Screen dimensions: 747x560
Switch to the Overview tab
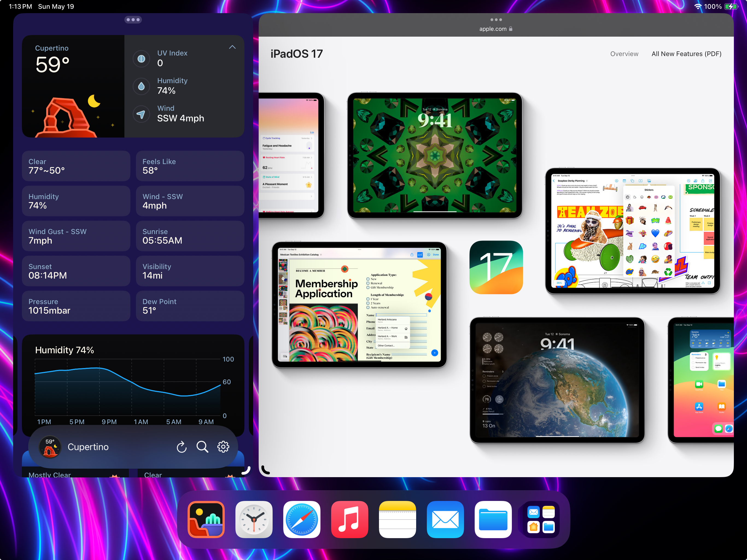[x=624, y=54]
